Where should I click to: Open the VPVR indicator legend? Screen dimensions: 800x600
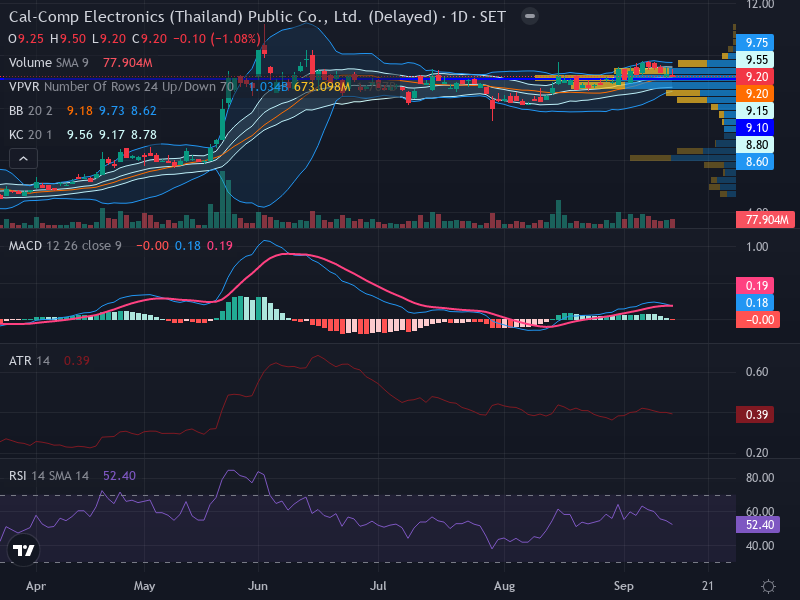pyautogui.click(x=121, y=87)
